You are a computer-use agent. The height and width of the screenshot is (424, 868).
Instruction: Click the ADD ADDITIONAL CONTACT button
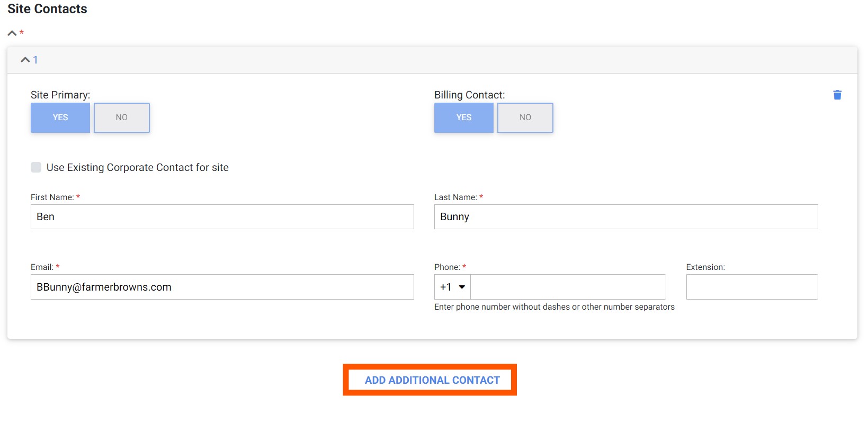(x=432, y=380)
